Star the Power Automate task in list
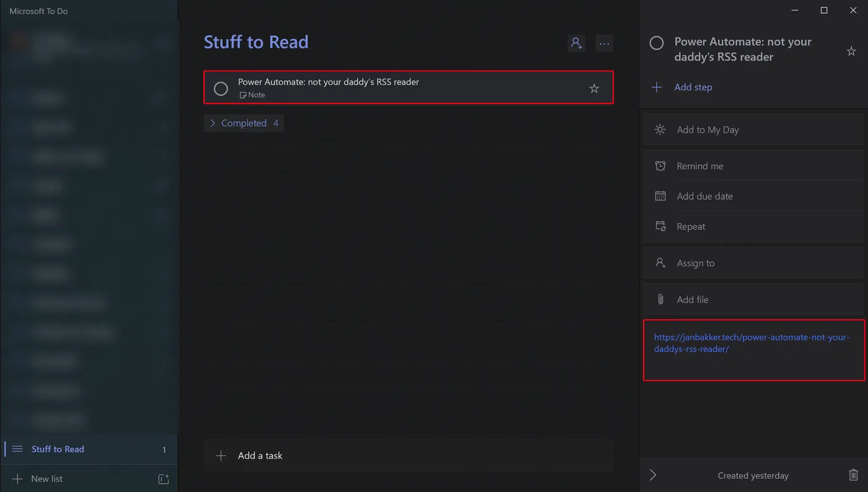 coord(594,88)
